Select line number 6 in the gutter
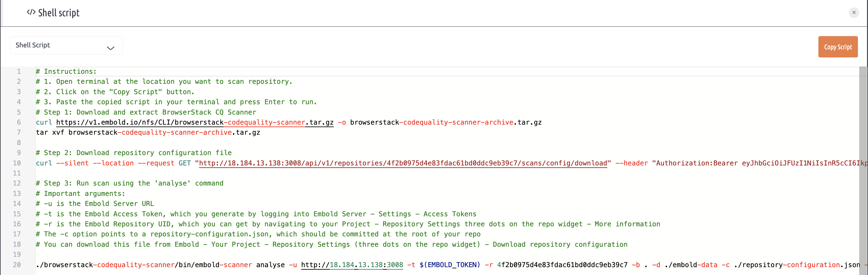 coord(19,122)
